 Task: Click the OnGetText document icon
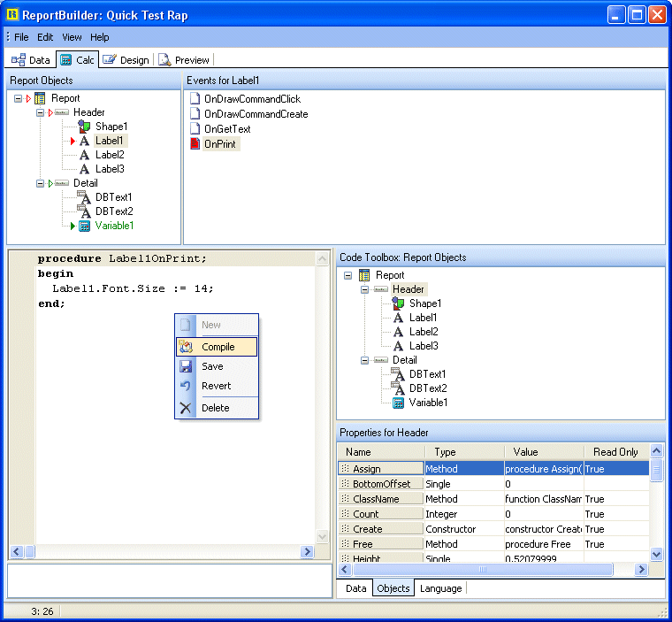(195, 128)
